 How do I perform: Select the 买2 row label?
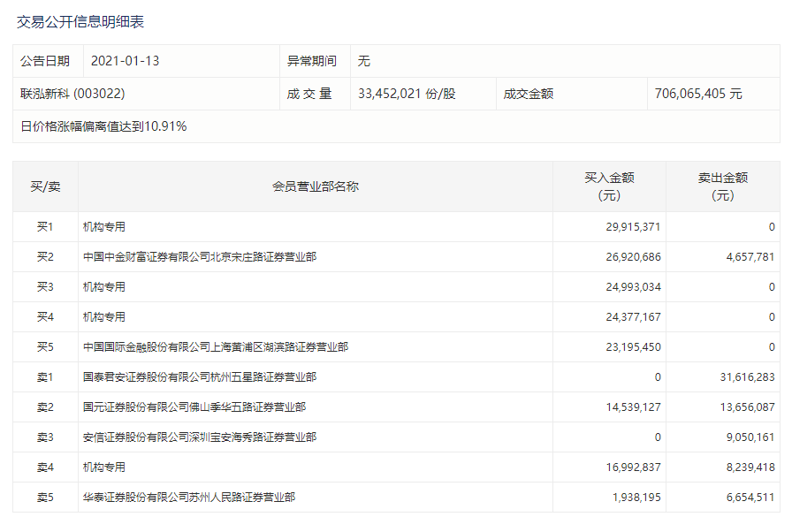click(45, 257)
